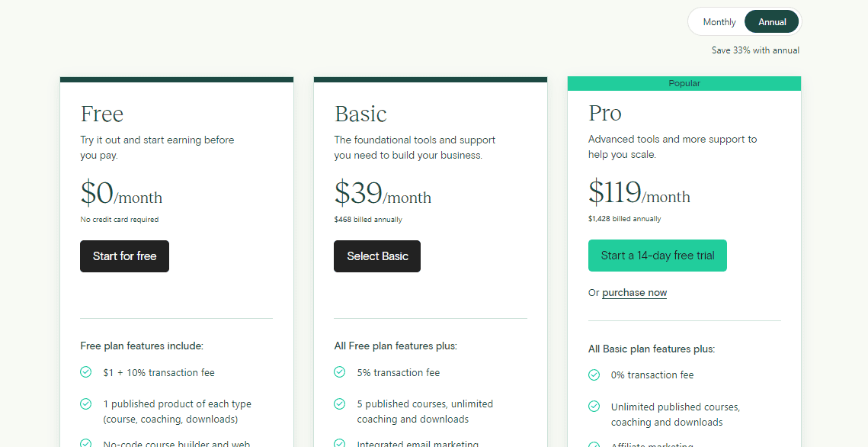Click the green "Popular" banner on Pro
The height and width of the screenshot is (447, 868).
click(684, 83)
